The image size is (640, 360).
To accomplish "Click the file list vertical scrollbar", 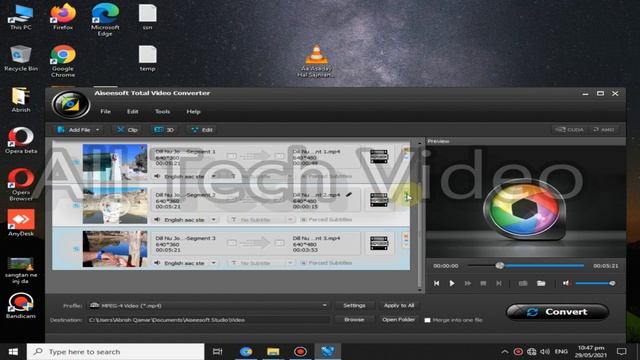I will (420, 215).
